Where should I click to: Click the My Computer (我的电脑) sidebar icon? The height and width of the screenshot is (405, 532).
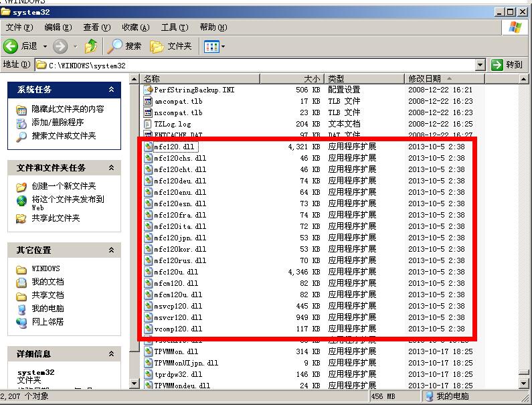(21, 309)
